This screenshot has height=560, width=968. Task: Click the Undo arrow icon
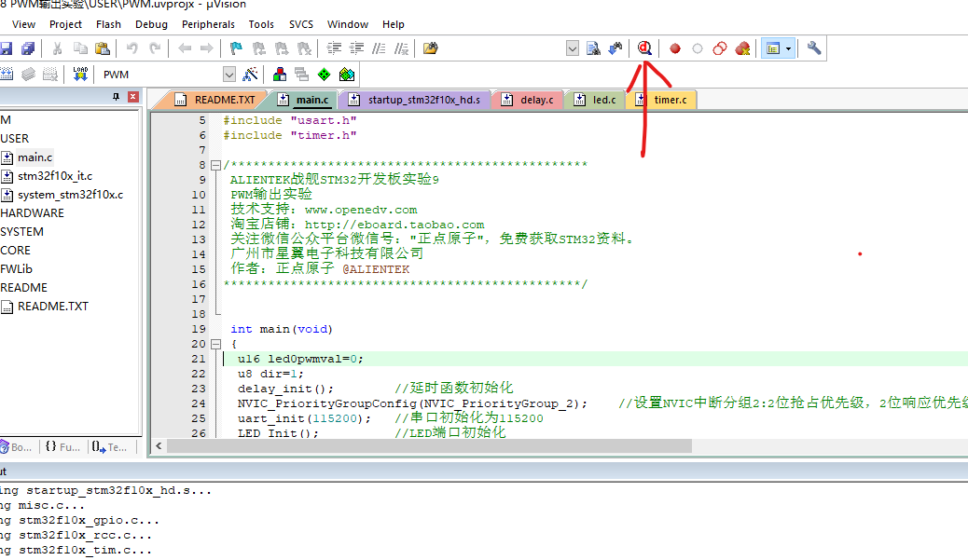coord(131,48)
